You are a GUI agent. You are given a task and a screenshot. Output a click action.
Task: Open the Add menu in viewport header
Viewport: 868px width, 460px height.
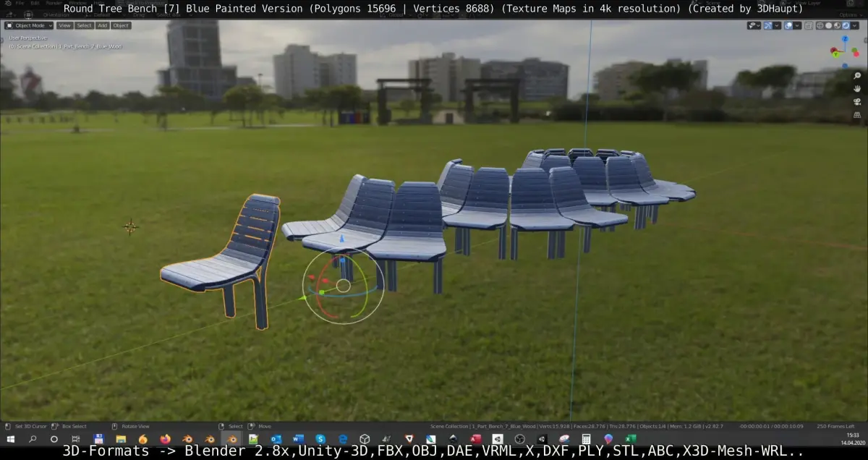point(102,25)
